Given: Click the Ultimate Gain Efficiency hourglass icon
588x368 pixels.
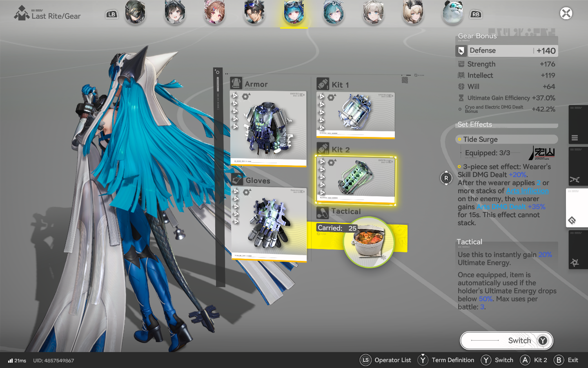Looking at the screenshot, I should [x=461, y=98].
